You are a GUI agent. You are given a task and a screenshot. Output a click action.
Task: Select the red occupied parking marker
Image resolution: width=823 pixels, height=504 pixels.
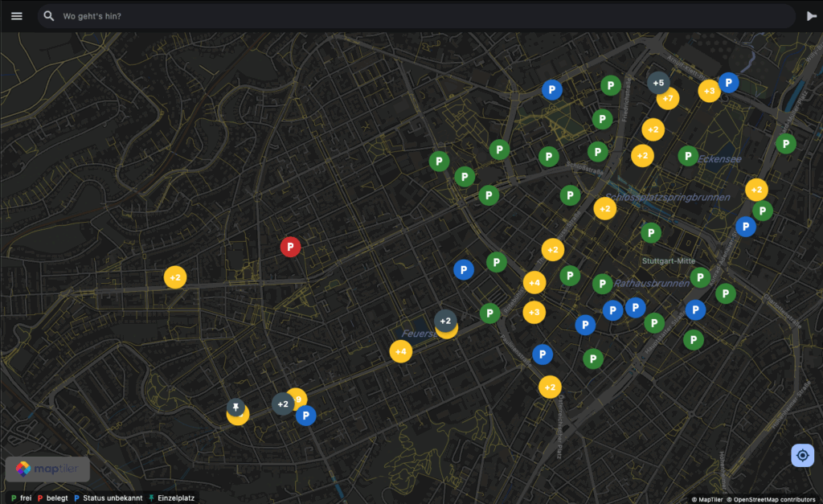pos(290,247)
